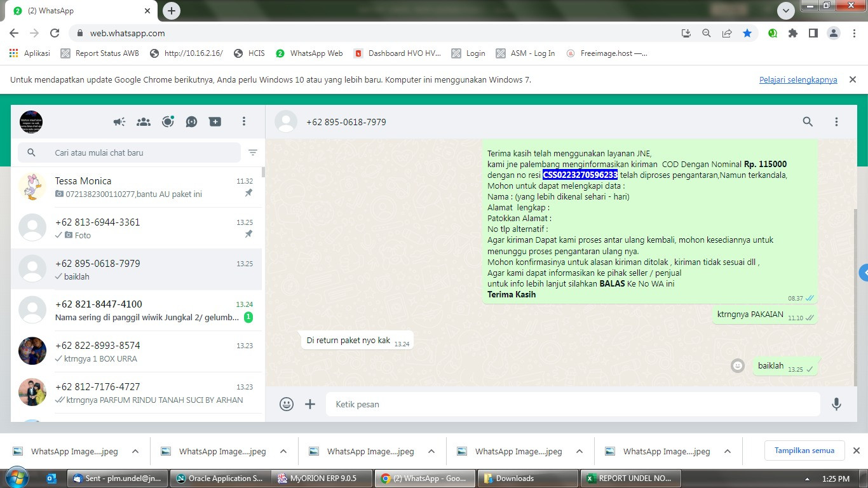Open the chat with +62 822-8993-8574
The height and width of the screenshot is (488, 868).
point(136,351)
